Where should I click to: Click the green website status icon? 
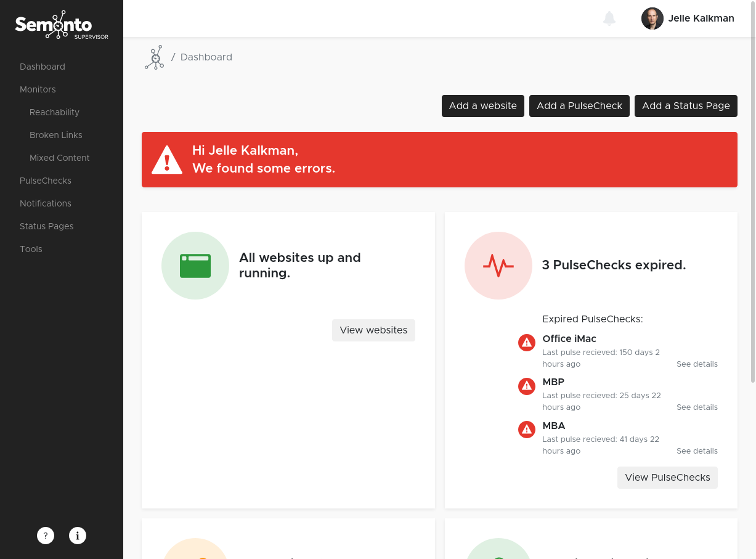(195, 266)
